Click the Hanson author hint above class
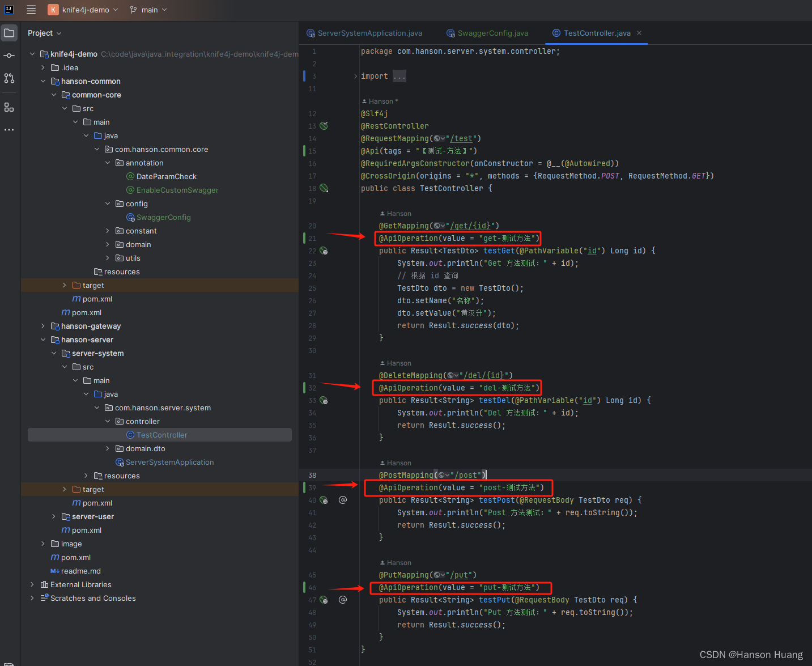The height and width of the screenshot is (666, 812). tap(380, 101)
